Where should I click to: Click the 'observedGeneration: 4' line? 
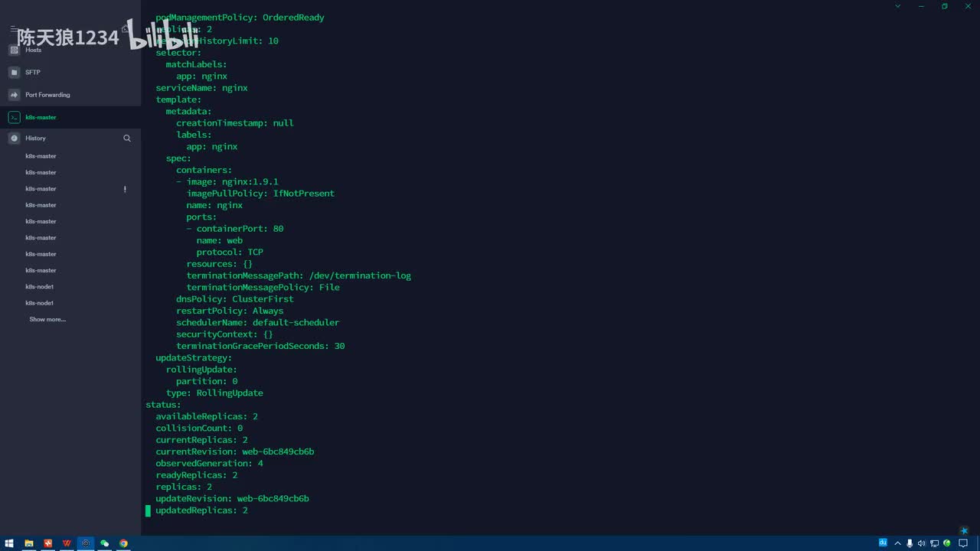209,464
